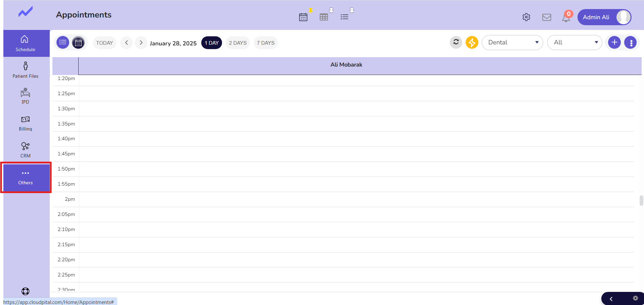The width and height of the screenshot is (644, 305).
Task: Add a new appointment with plus button
Action: pos(614,42)
